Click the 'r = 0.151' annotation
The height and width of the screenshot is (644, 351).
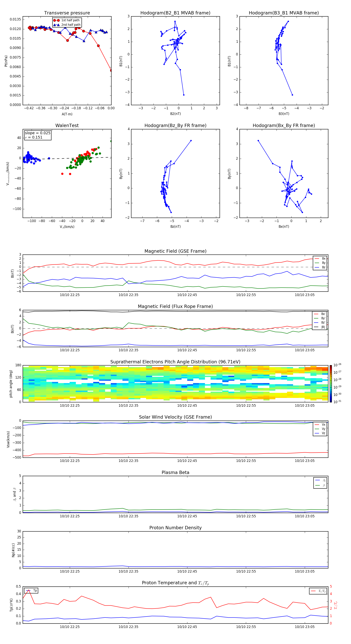34,137
